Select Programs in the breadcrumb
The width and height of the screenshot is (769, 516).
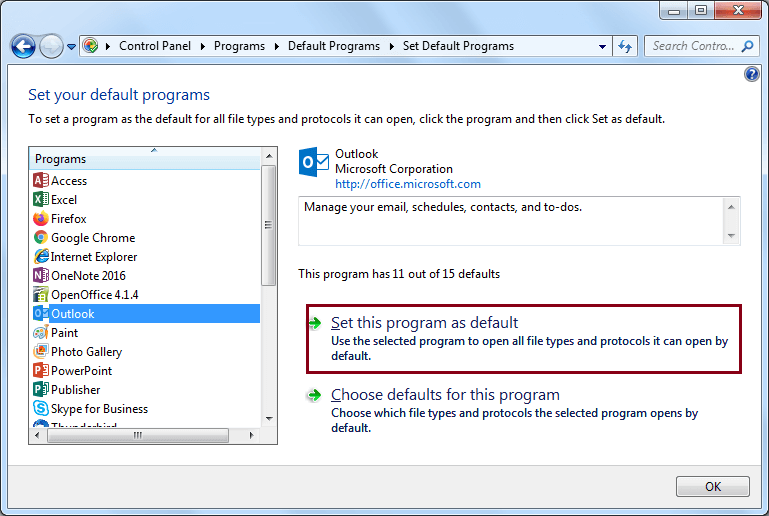pyautogui.click(x=239, y=46)
